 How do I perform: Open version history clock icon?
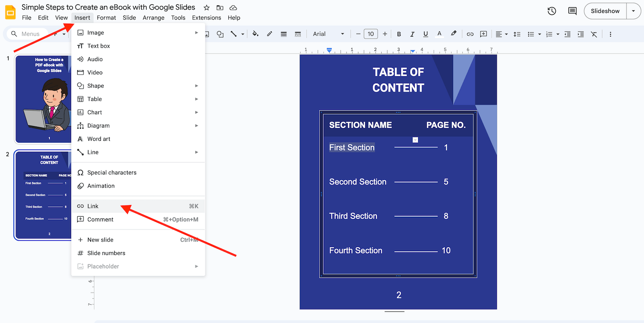pos(552,11)
